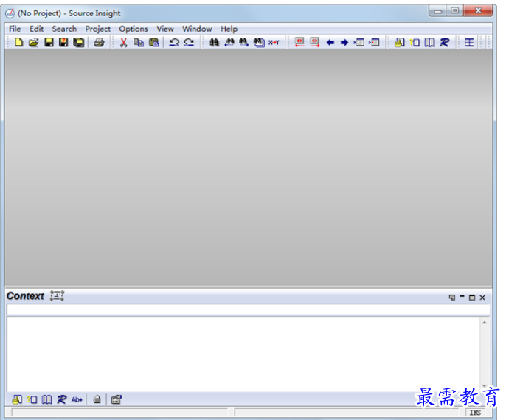This screenshot has height=420, width=506.
Task: Maximize the Context panel
Action: (472, 298)
